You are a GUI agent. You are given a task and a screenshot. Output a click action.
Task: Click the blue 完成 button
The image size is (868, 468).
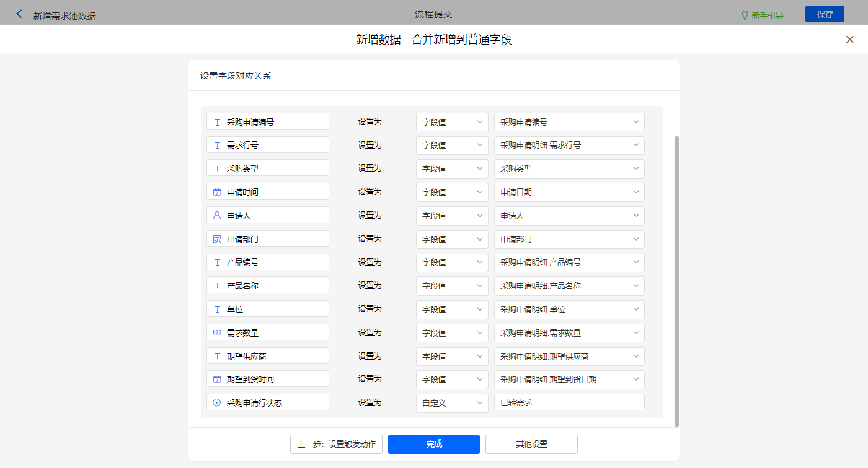[434, 444]
